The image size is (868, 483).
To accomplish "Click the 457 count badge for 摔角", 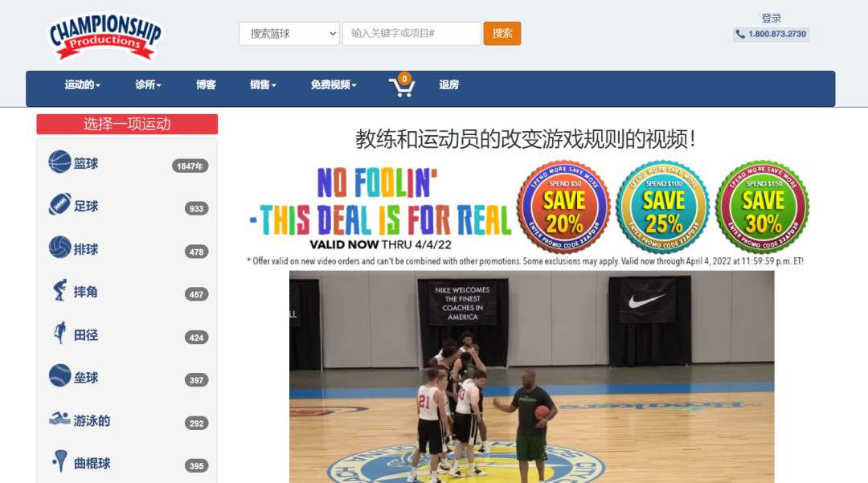I will click(x=197, y=294).
